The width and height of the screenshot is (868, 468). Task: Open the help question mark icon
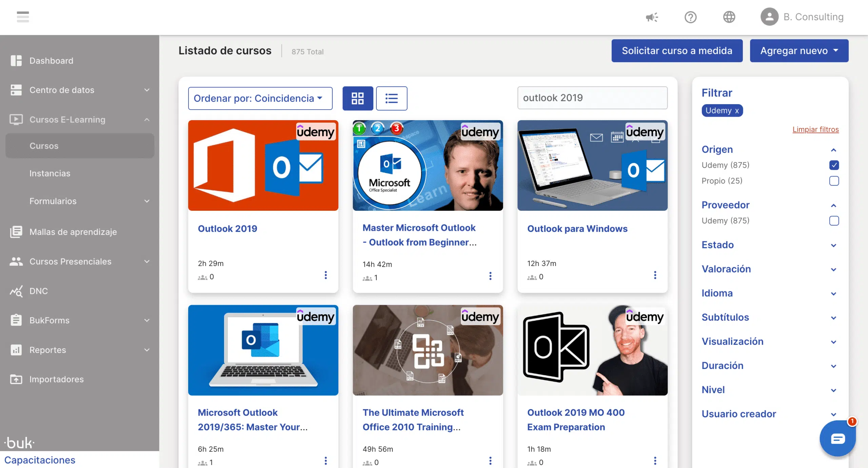(690, 17)
